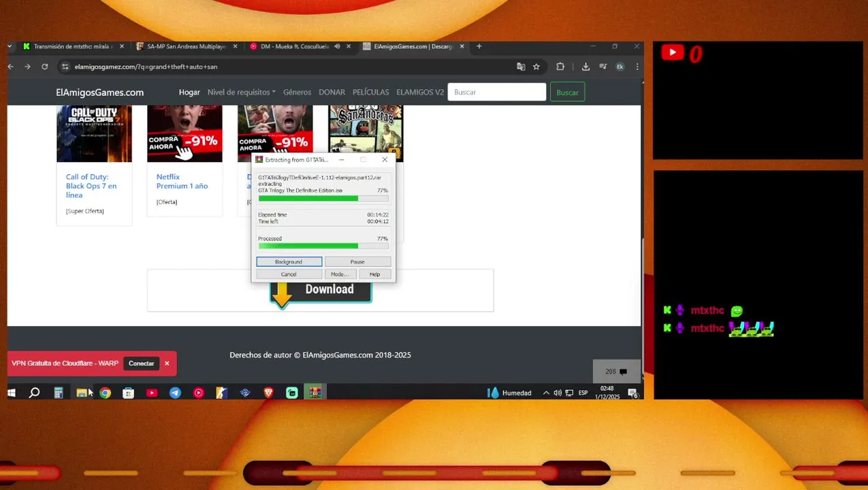Click the GTA Trilogy file progress bar
The height and width of the screenshot is (490, 868).
[323, 199]
